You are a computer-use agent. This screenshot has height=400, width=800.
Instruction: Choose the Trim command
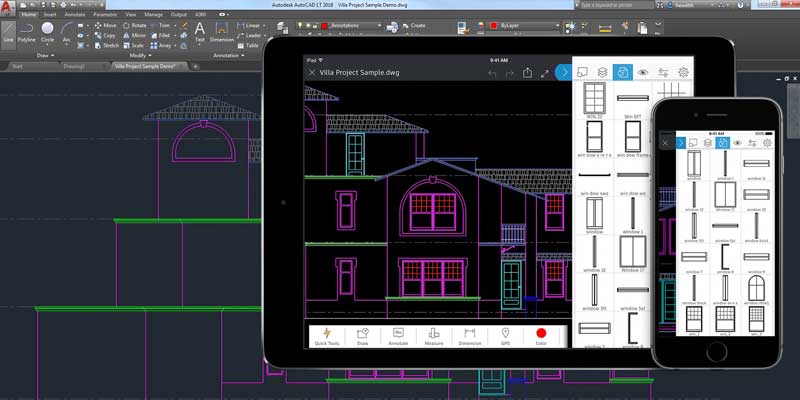click(x=160, y=25)
